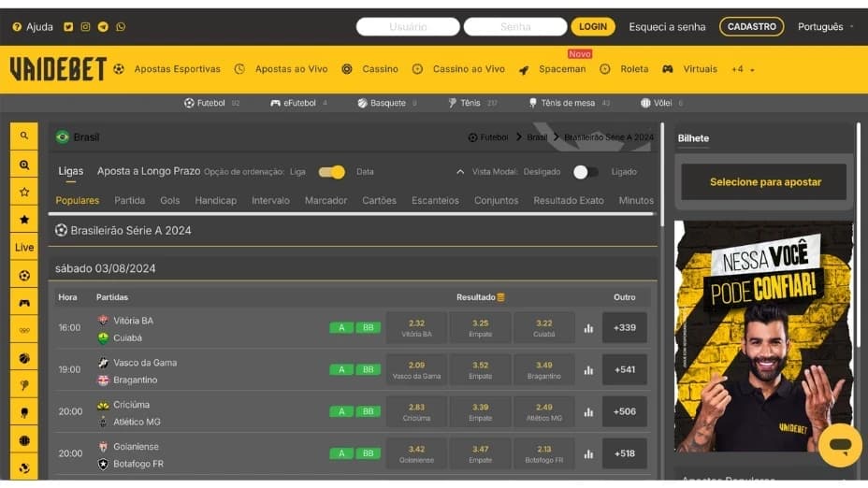Select the Handicap market tab
Image resolution: width=868 pixels, height=488 pixels.
pyautogui.click(x=216, y=200)
